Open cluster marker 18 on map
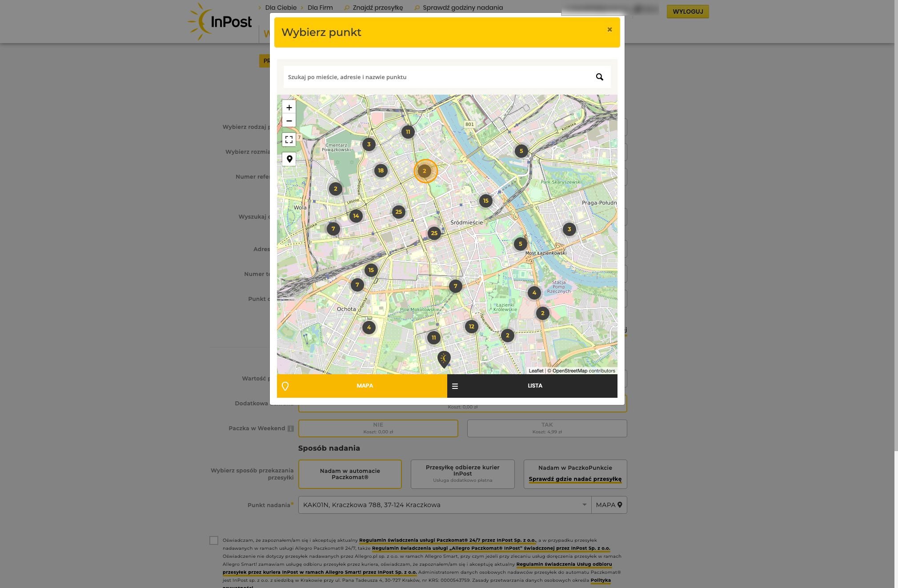 click(381, 171)
